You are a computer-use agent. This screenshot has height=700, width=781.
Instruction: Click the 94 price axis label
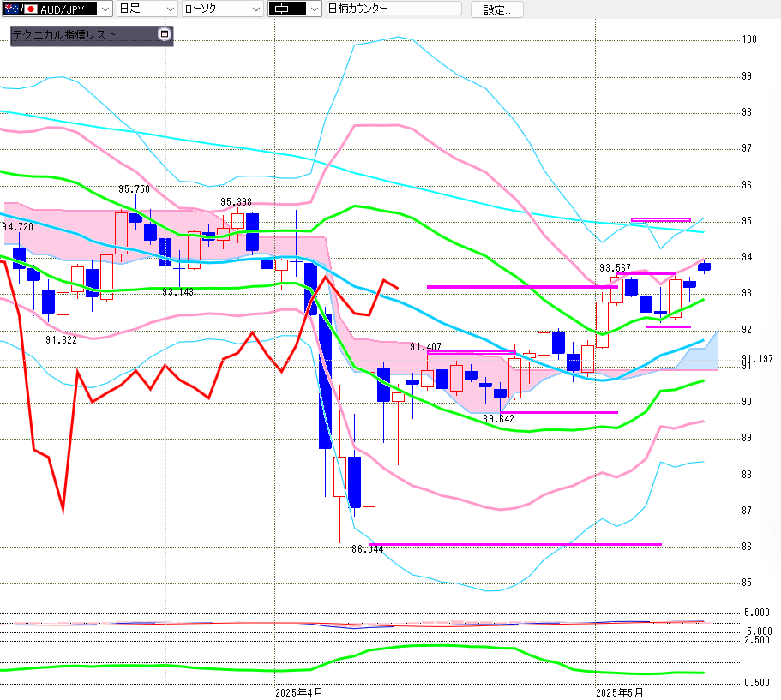coord(747,257)
